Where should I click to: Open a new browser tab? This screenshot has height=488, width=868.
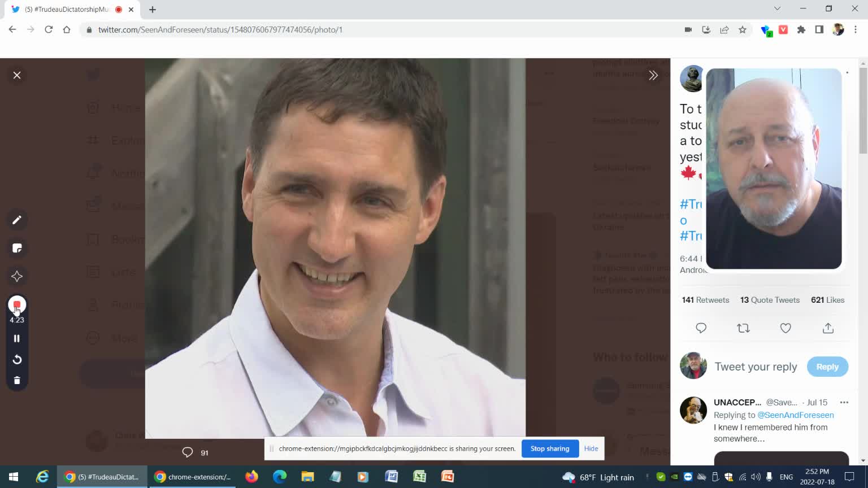pos(153,9)
